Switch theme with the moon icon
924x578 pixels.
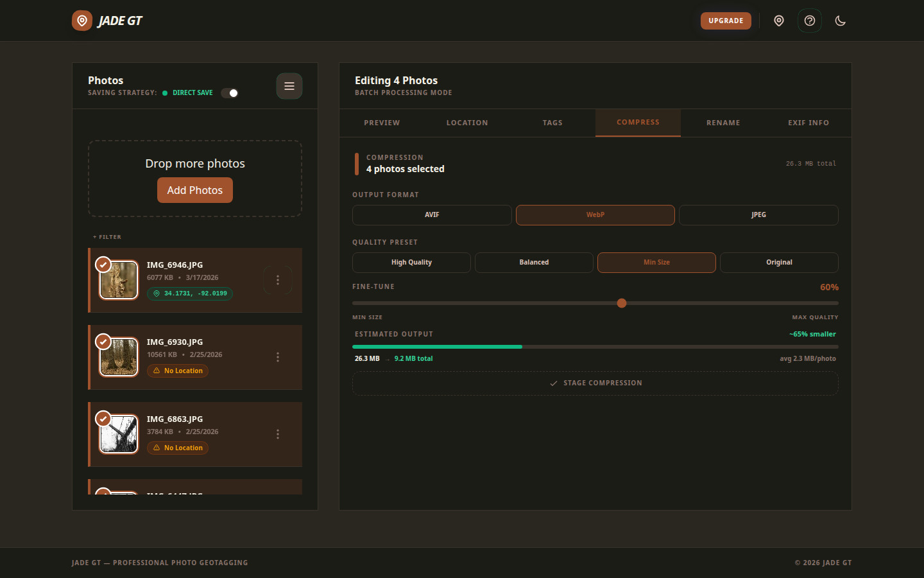841,21
